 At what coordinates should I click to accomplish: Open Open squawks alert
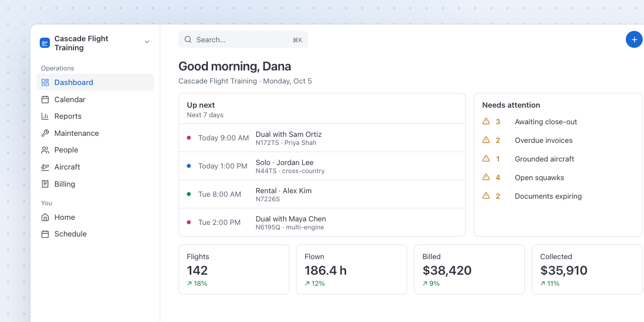558,178
